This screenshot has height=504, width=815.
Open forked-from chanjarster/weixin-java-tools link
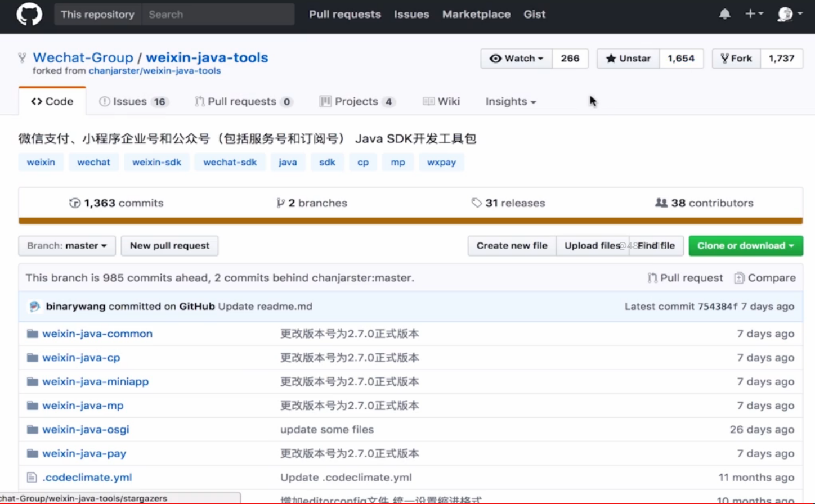[155, 71]
